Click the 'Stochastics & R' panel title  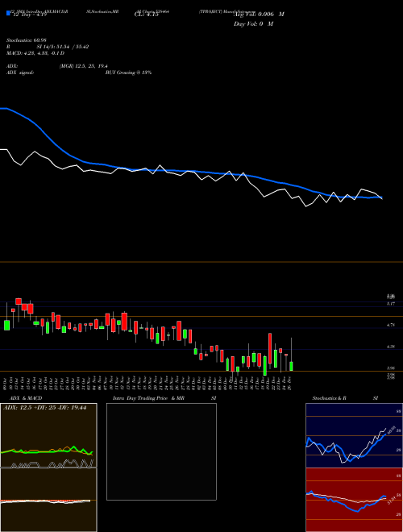click(329, 398)
